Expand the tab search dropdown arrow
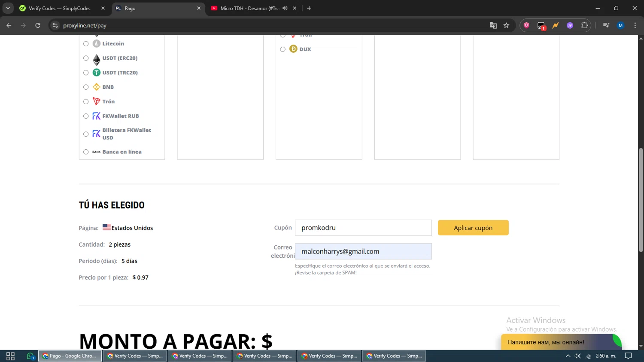Image resolution: width=644 pixels, height=362 pixels. (8, 8)
